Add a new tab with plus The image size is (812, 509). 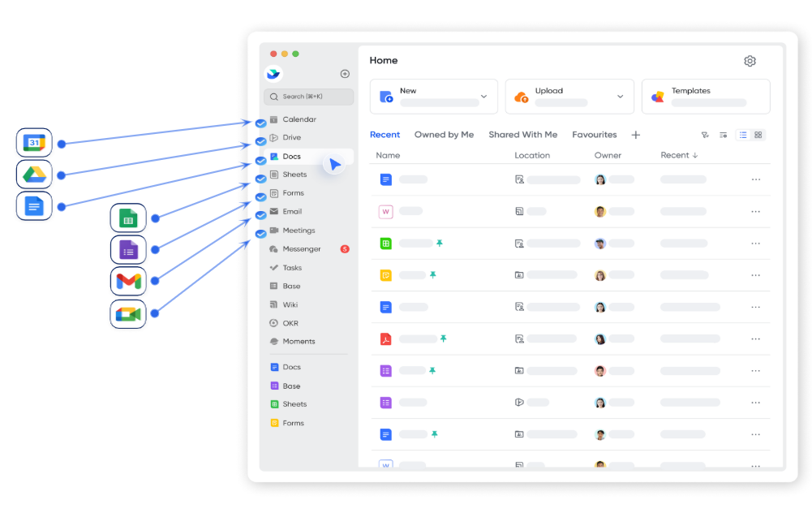pos(636,135)
